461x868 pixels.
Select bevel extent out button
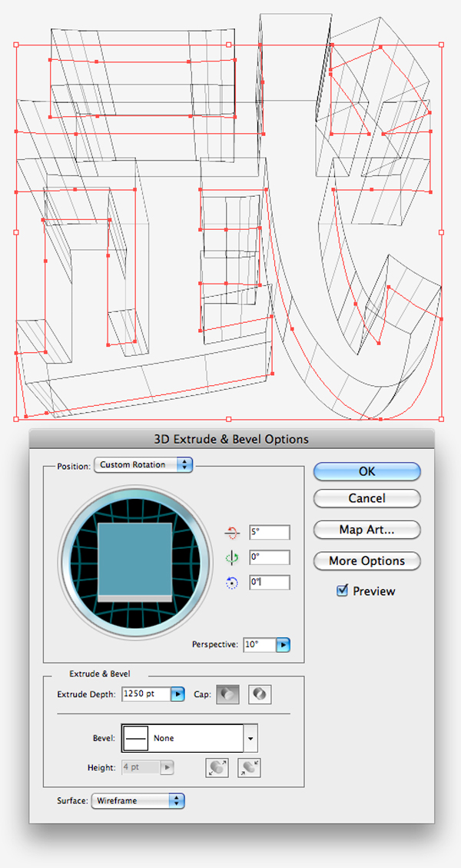coord(217,768)
